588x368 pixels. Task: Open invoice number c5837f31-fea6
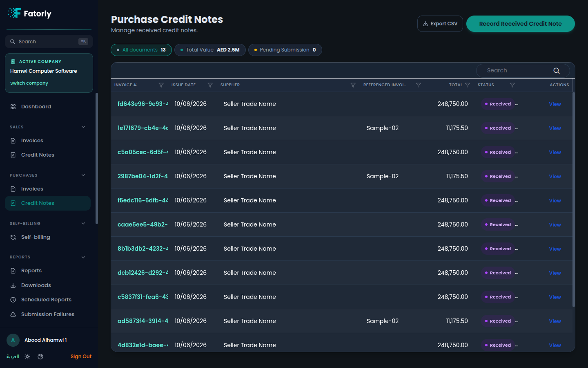pos(143,297)
